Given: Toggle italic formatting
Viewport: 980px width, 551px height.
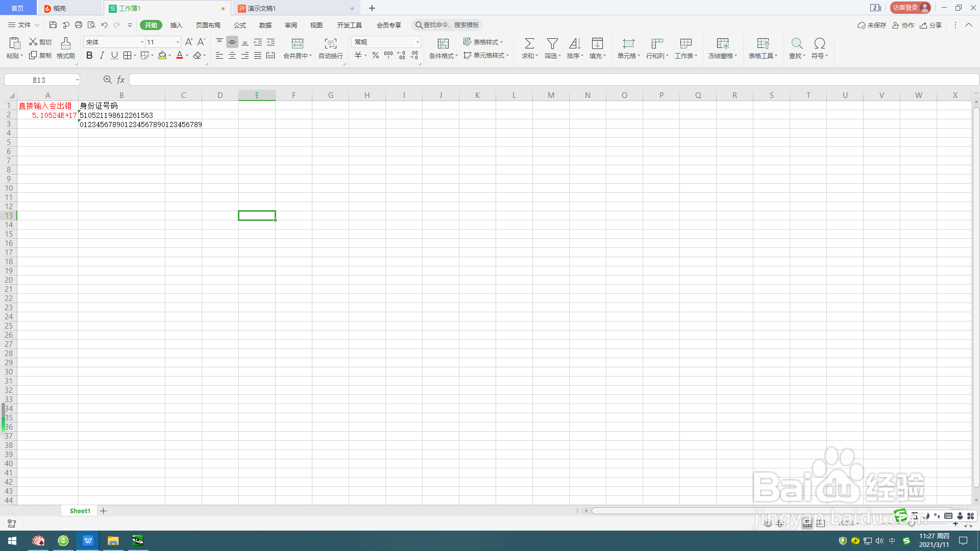Looking at the screenshot, I should (x=102, y=56).
